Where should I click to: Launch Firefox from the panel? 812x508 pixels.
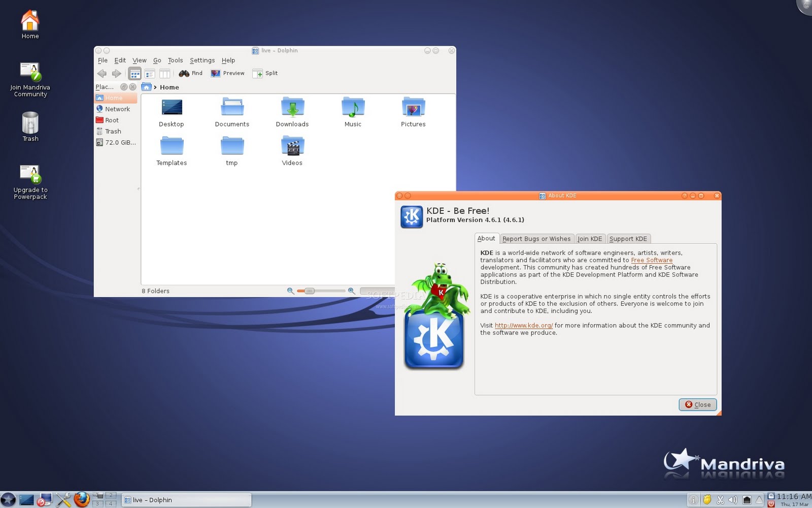point(82,500)
